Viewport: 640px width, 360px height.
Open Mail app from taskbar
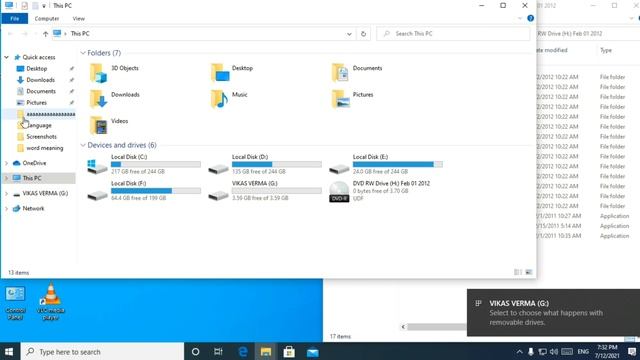(312, 351)
